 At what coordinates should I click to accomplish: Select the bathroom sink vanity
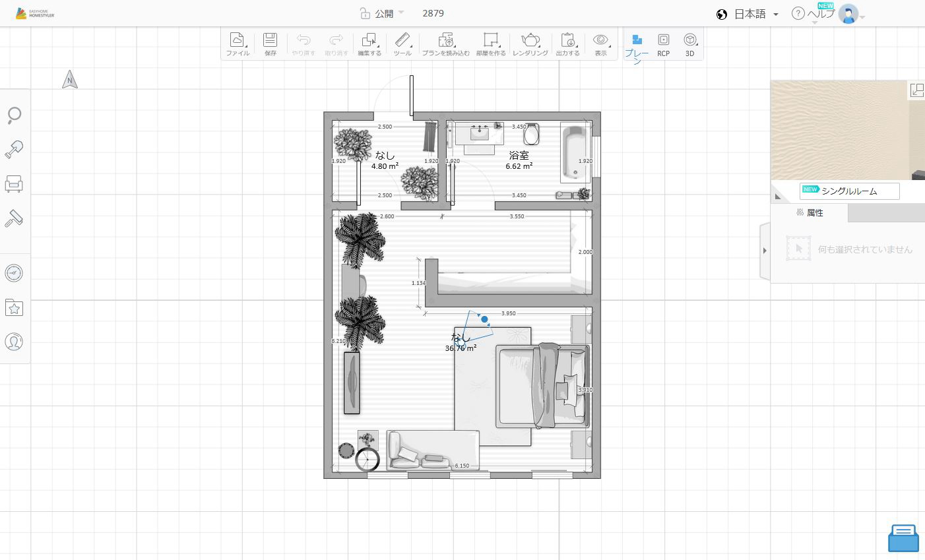[x=480, y=133]
